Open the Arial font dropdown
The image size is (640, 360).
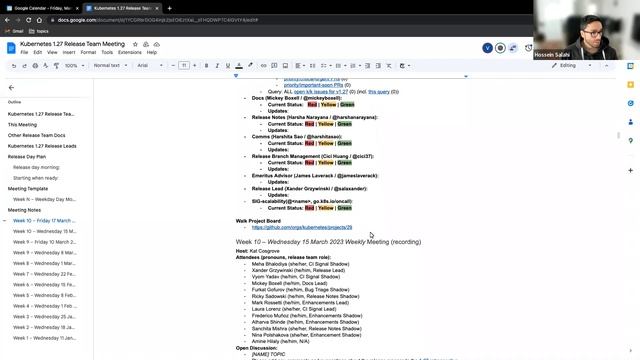tap(150, 66)
